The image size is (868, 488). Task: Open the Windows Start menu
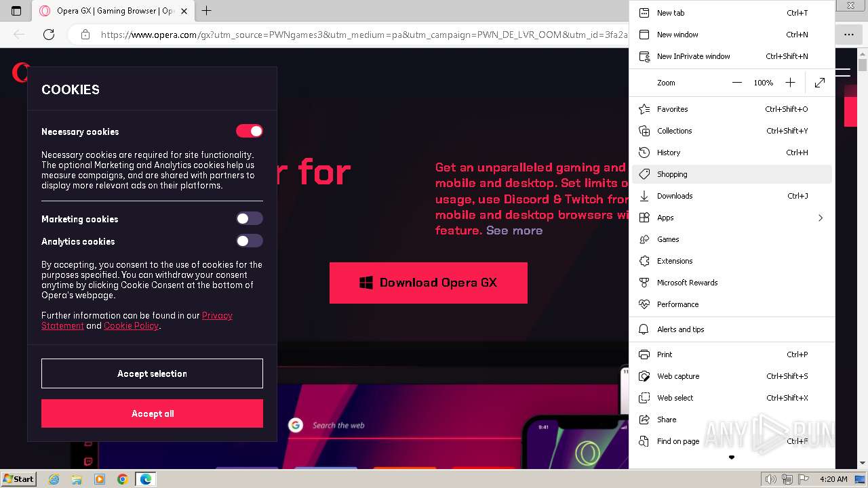pos(19,479)
